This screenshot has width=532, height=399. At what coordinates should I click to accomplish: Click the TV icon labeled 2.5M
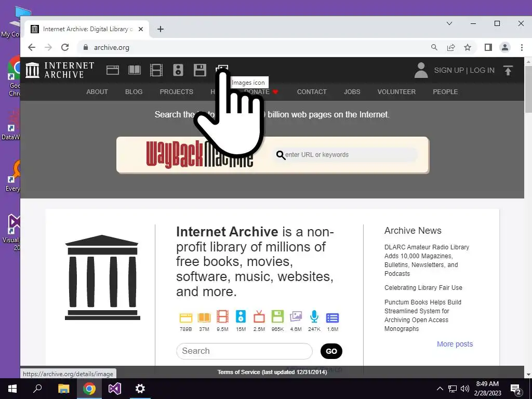pyautogui.click(x=259, y=316)
